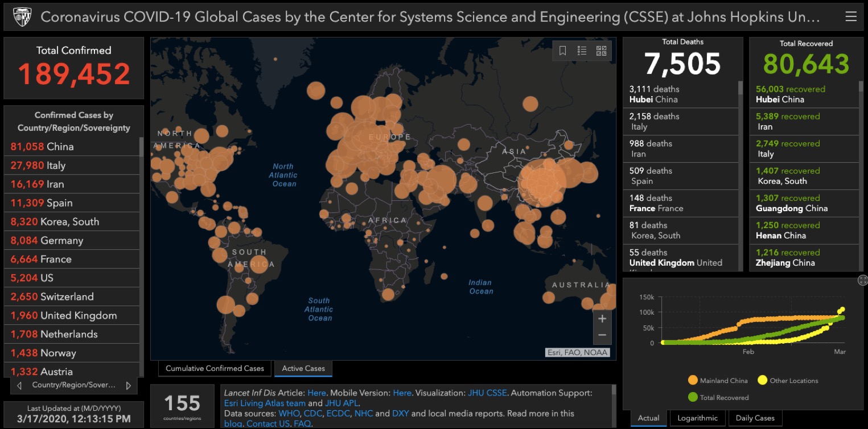Screen dimensions: 868x429
Task: Open the WHO data source link
Action: tap(288, 413)
